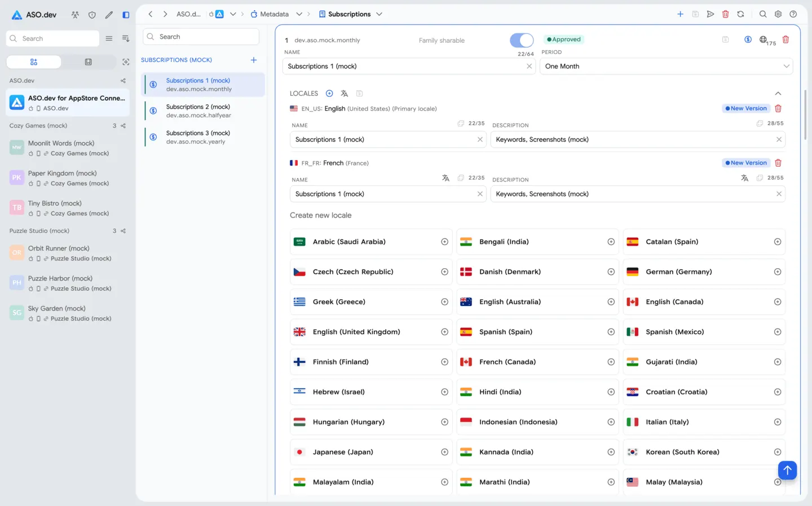This screenshot has width=812, height=506.
Task: Open the help question mark icon
Action: (793, 14)
